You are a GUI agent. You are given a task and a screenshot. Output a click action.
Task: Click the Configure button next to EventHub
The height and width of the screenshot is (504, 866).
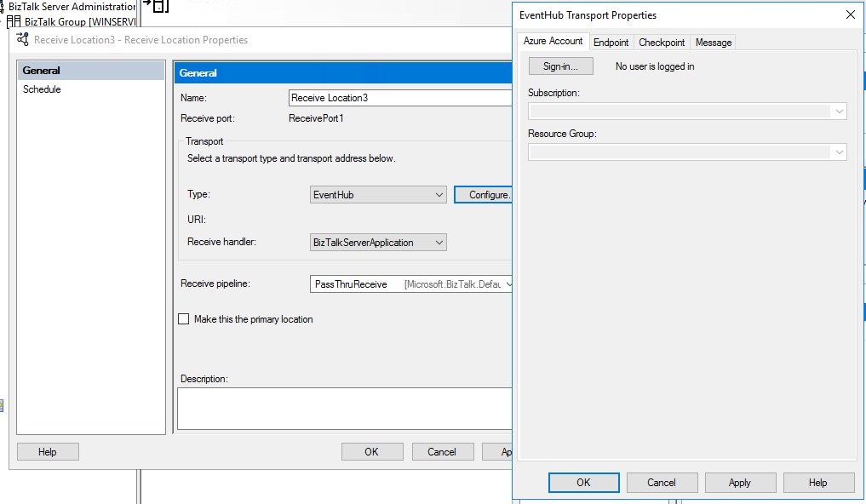(485, 194)
